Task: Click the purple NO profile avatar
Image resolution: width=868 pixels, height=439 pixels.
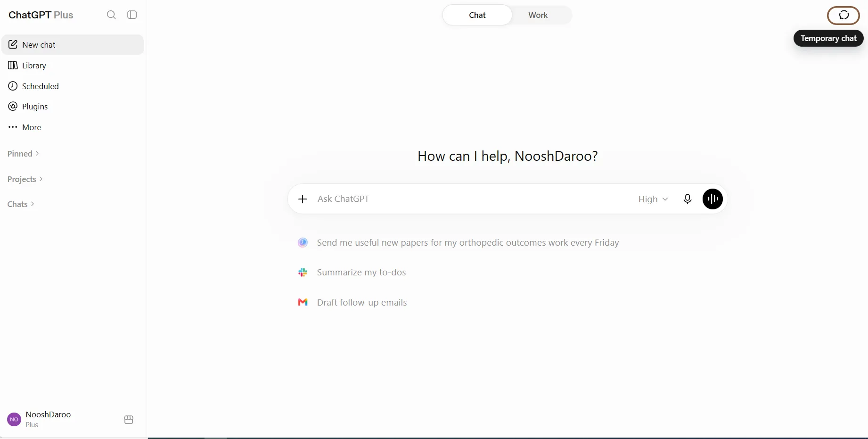Action: click(x=14, y=420)
